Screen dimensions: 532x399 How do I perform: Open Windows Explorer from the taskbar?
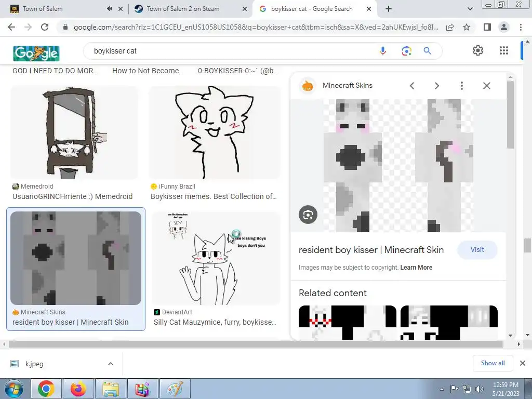click(x=111, y=389)
